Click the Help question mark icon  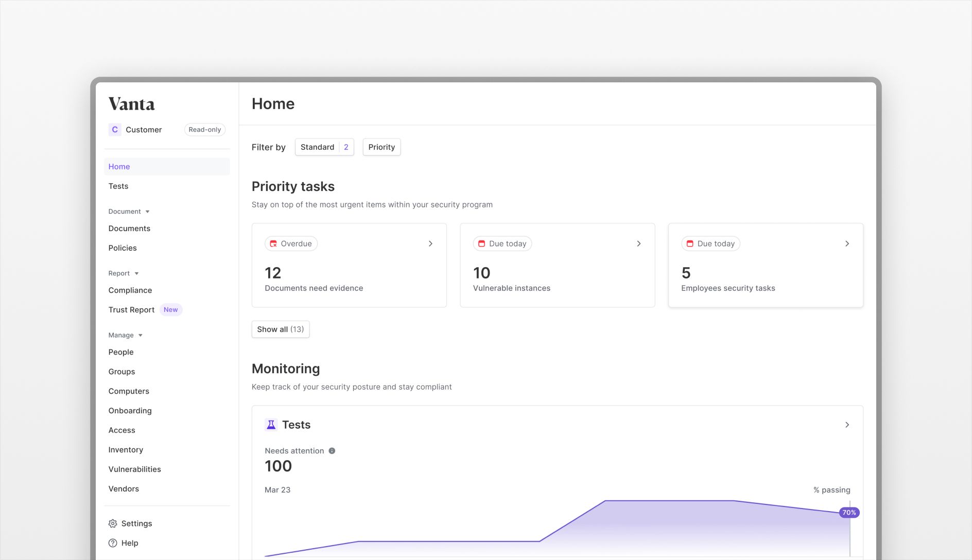[x=113, y=543]
